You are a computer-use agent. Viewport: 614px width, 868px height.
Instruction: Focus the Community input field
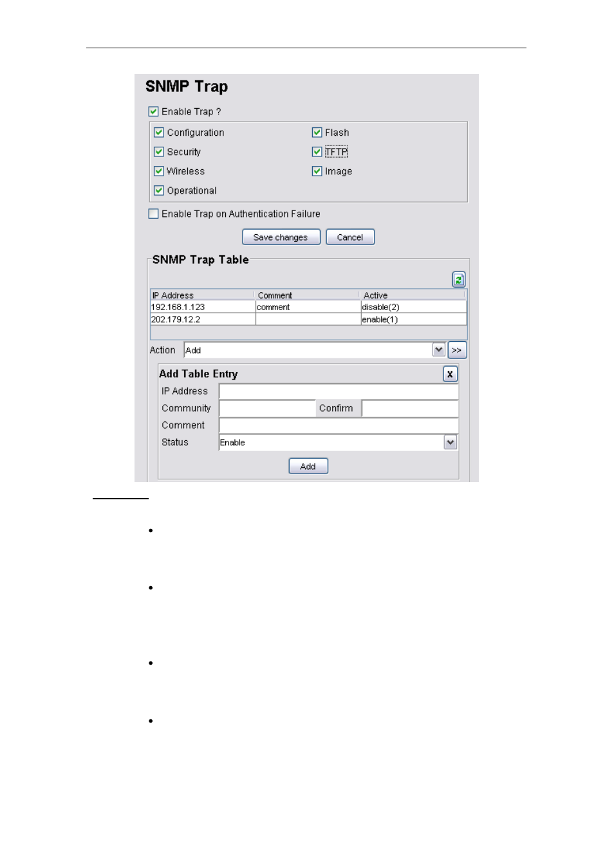[x=267, y=408]
